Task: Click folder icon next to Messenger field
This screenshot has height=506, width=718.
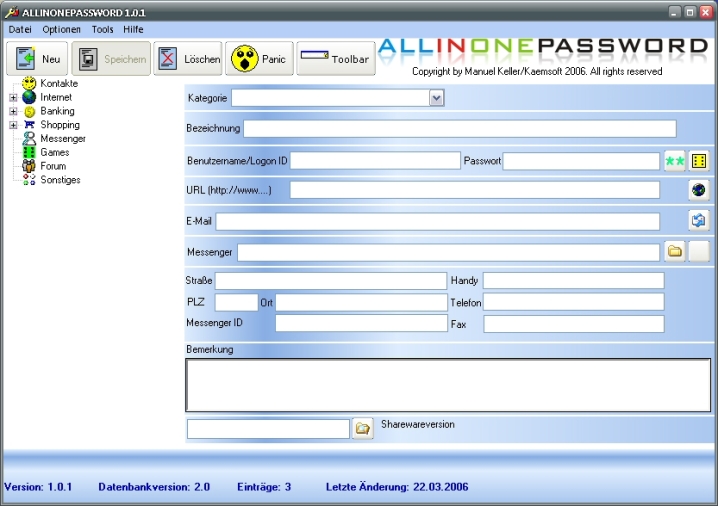Action: (x=675, y=252)
